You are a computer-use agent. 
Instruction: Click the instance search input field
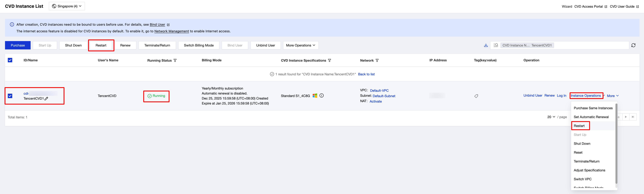click(x=590, y=45)
